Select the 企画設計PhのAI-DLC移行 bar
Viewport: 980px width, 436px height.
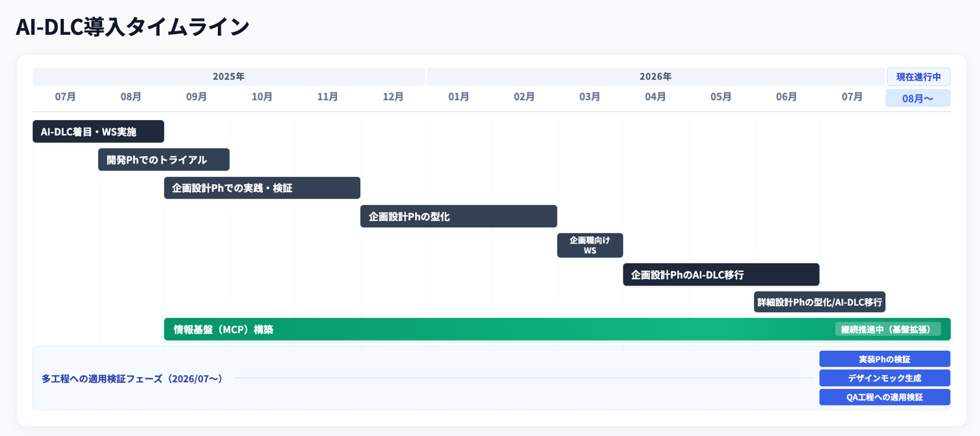[721, 275]
